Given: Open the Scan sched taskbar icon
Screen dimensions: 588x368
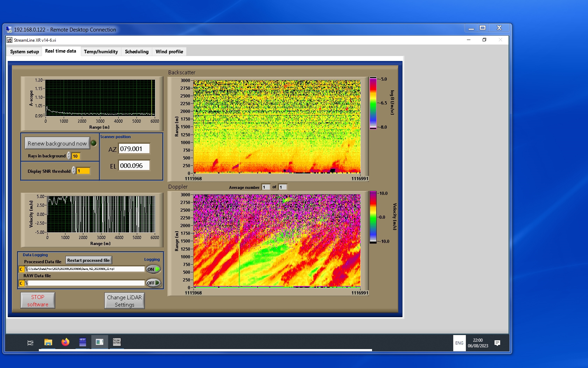Looking at the screenshot, I should (117, 342).
